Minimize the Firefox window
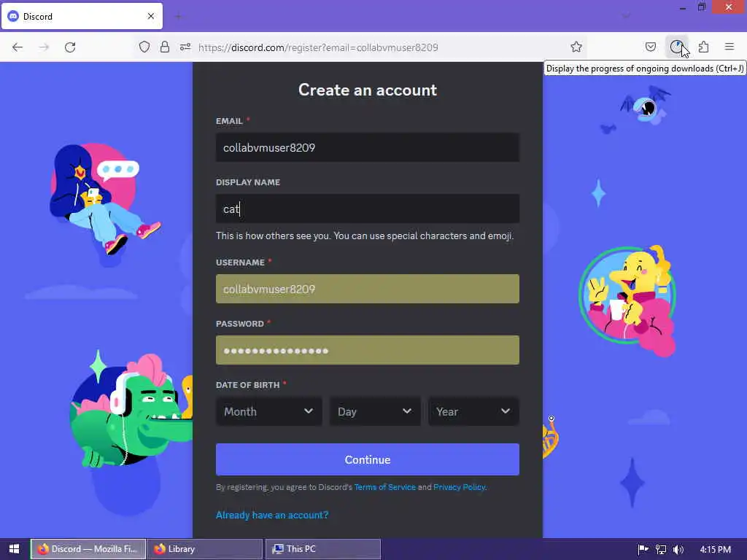This screenshot has width=747, height=560. click(683, 7)
